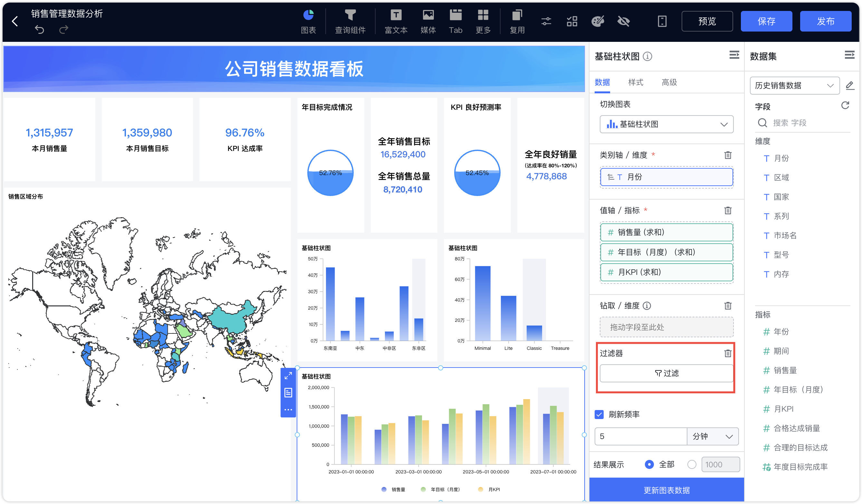Switch to the 数据 tab
Image resolution: width=862 pixels, height=504 pixels.
click(x=602, y=82)
